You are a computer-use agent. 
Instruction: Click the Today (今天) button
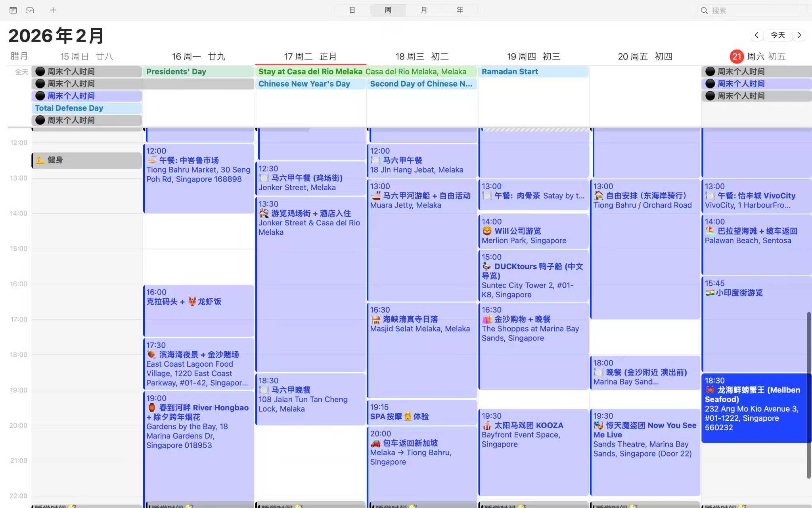coord(778,35)
